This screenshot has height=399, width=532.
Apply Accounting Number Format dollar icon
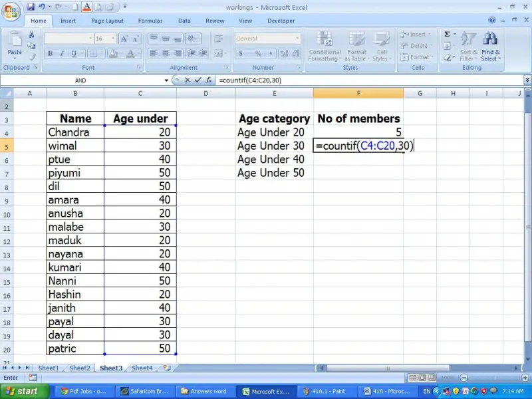pos(241,53)
